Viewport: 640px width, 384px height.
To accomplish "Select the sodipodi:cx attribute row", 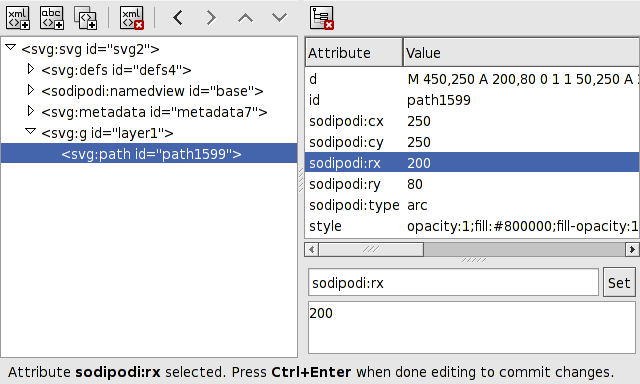I will [472, 121].
